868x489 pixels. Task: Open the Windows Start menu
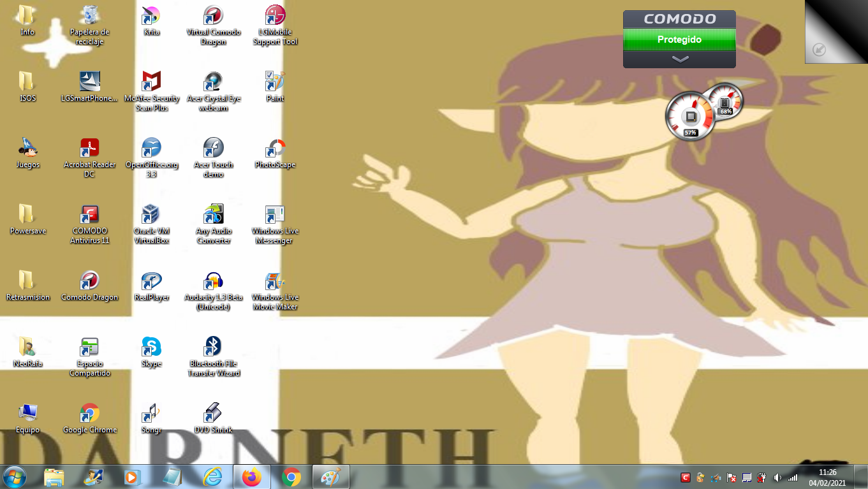pyautogui.click(x=15, y=477)
